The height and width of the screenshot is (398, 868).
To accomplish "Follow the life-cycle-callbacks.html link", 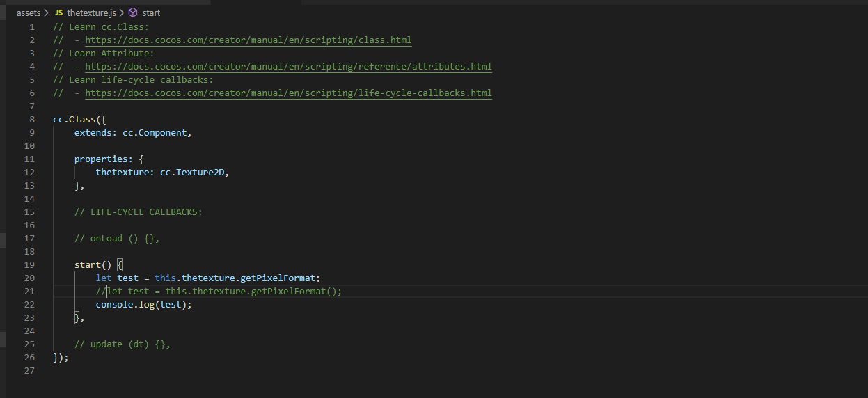I will click(288, 93).
